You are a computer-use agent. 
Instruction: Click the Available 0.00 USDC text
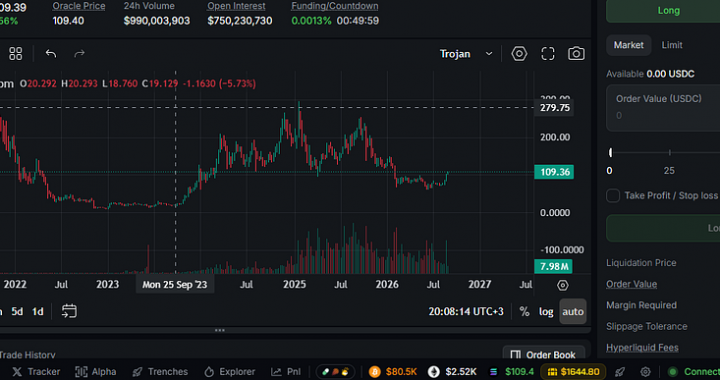pos(650,74)
